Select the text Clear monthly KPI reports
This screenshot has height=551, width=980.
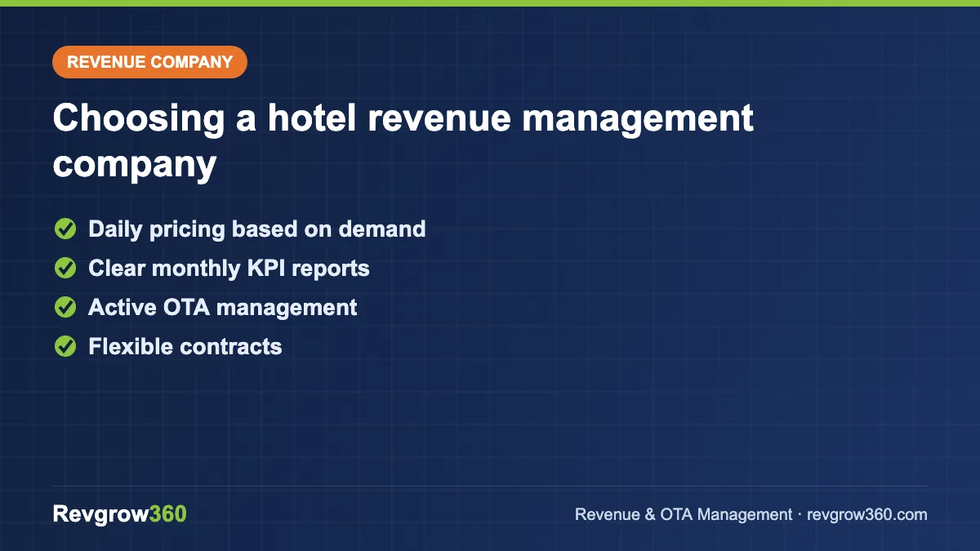click(229, 269)
